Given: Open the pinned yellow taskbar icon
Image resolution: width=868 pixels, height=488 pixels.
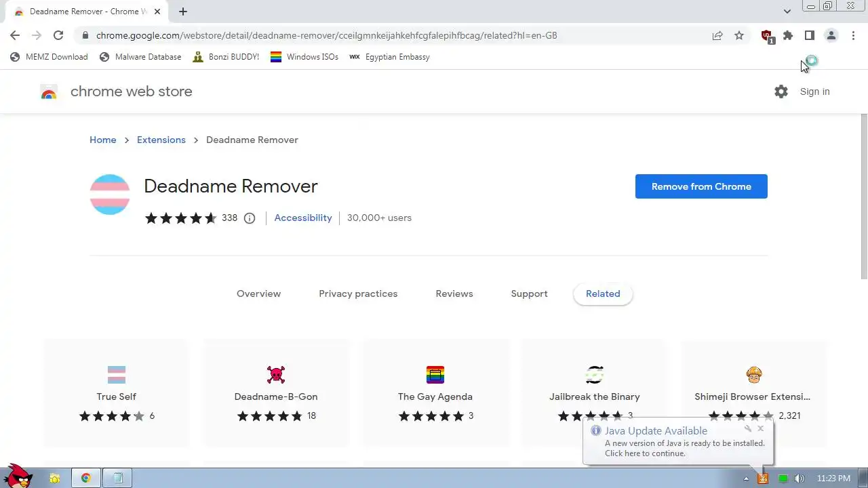Looking at the screenshot, I should 55,479.
